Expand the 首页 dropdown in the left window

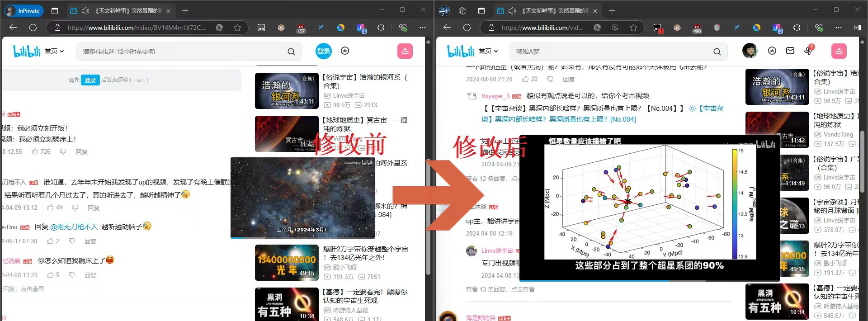(54, 52)
